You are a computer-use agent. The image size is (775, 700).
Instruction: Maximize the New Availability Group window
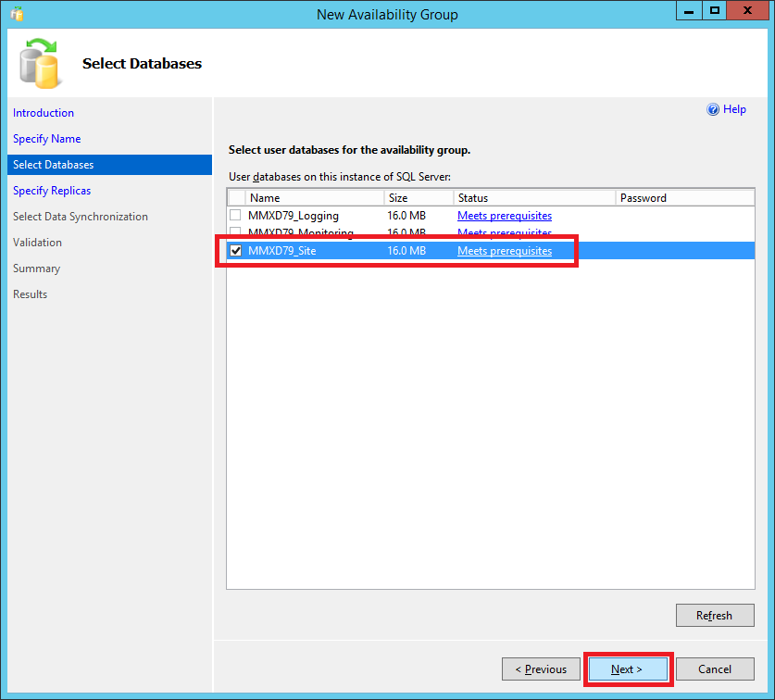pyautogui.click(x=714, y=12)
